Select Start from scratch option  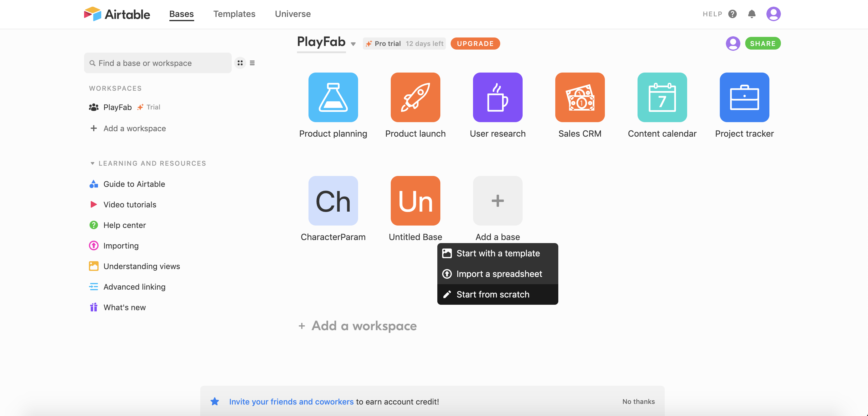(x=493, y=294)
